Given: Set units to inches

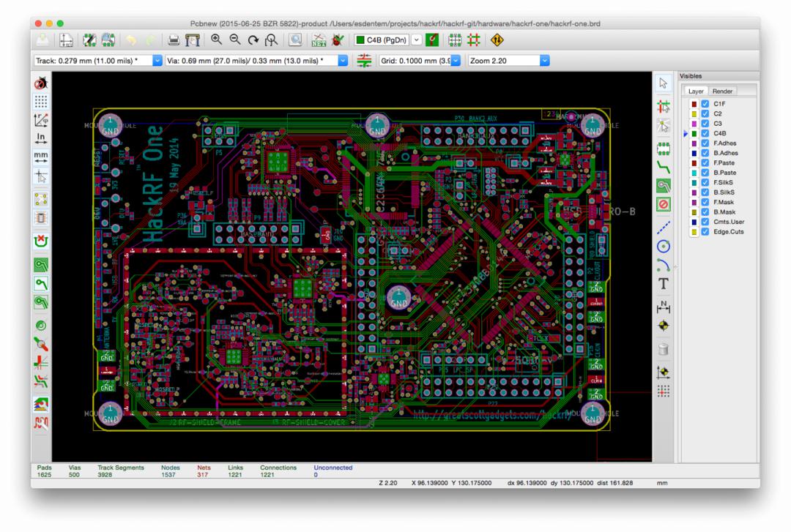Looking at the screenshot, I should click(41, 138).
